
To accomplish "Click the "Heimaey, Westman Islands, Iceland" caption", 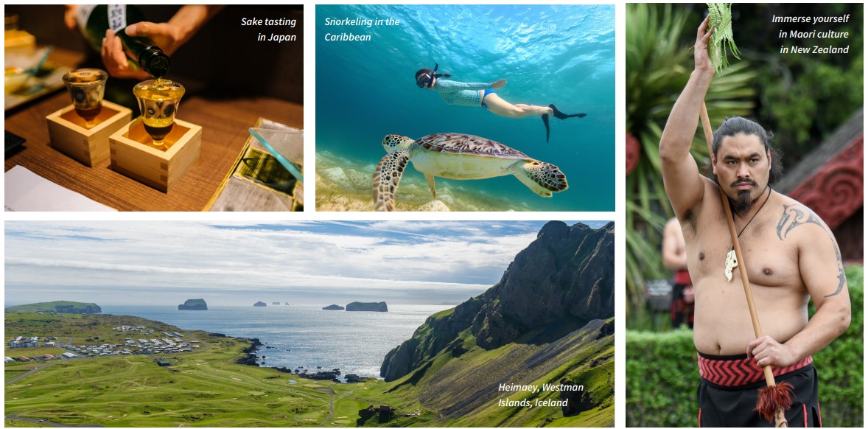I will coord(541,394).
